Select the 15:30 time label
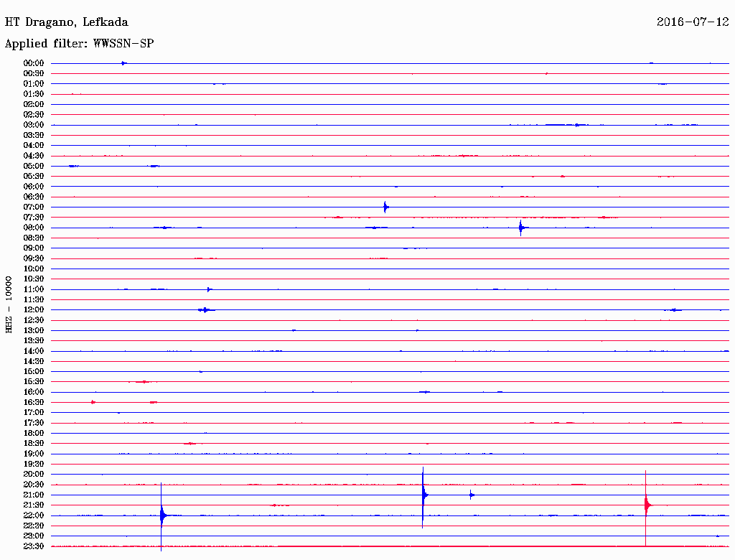This screenshot has height=560, width=735. [x=34, y=381]
